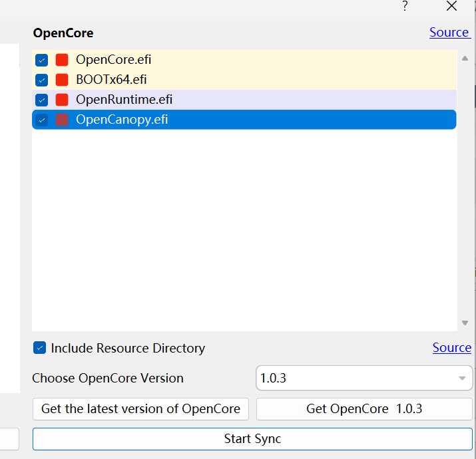Uncheck the BOOTx64.efi checkbox

42,80
